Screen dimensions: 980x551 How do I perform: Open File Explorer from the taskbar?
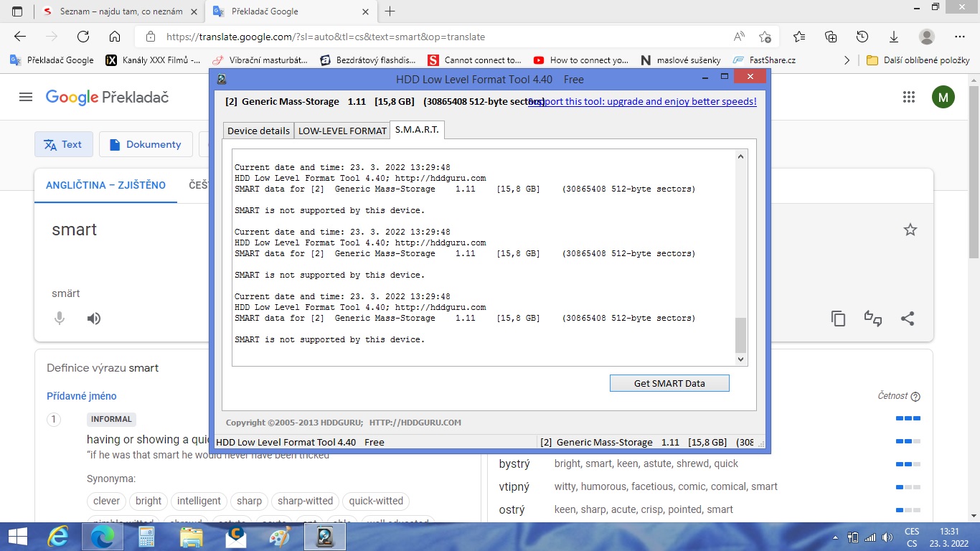point(191,537)
